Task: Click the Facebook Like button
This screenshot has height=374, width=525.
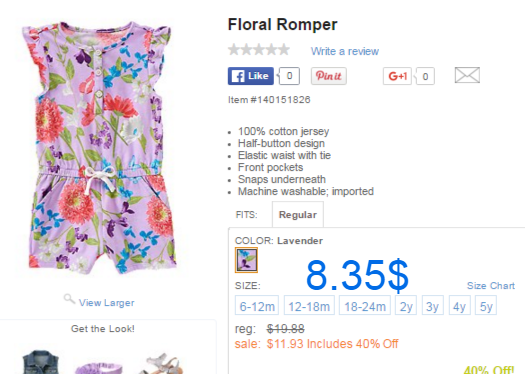Action: click(x=251, y=76)
